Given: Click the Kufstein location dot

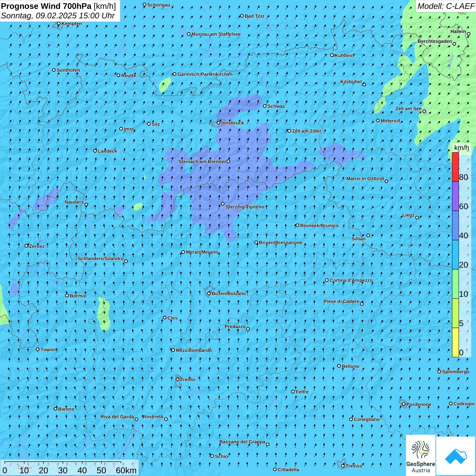Looking at the screenshot, I should (332, 55).
